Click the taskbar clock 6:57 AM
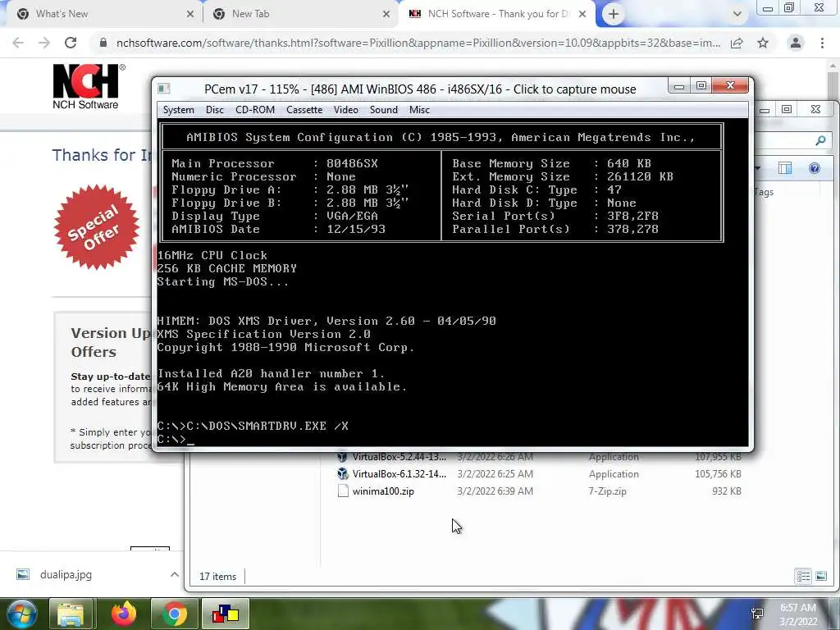The image size is (840, 630). click(x=798, y=608)
